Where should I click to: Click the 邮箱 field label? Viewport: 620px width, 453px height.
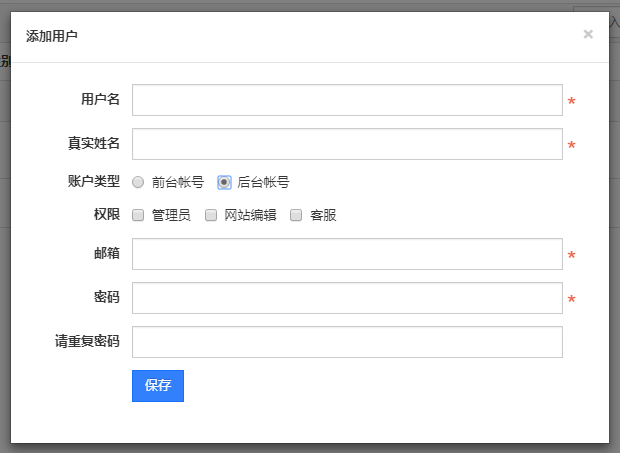[106, 253]
